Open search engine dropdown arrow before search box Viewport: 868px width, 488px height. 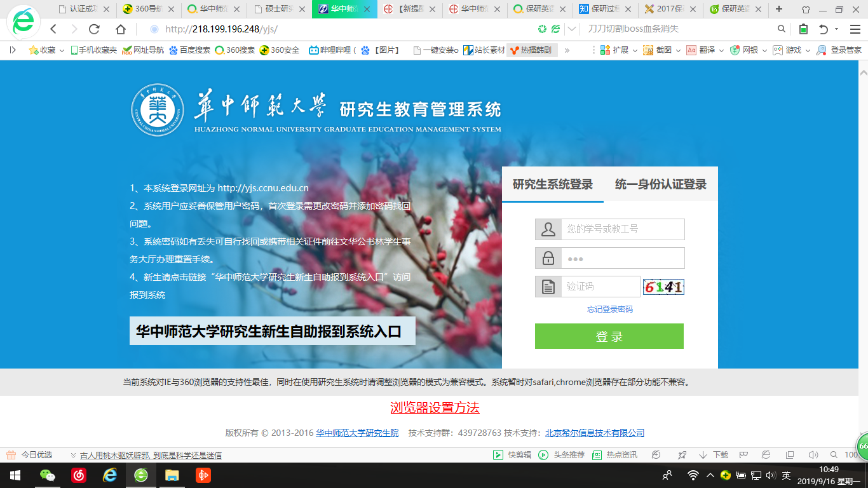click(573, 29)
